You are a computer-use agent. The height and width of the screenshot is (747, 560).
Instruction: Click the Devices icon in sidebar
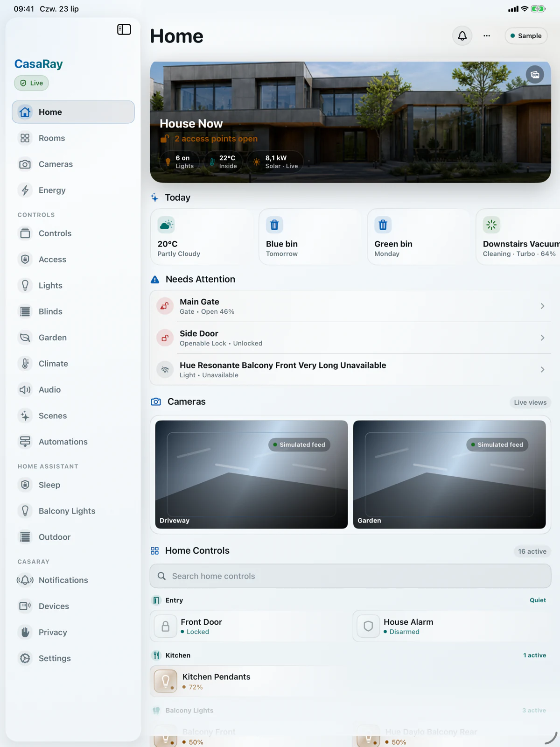[x=25, y=606]
